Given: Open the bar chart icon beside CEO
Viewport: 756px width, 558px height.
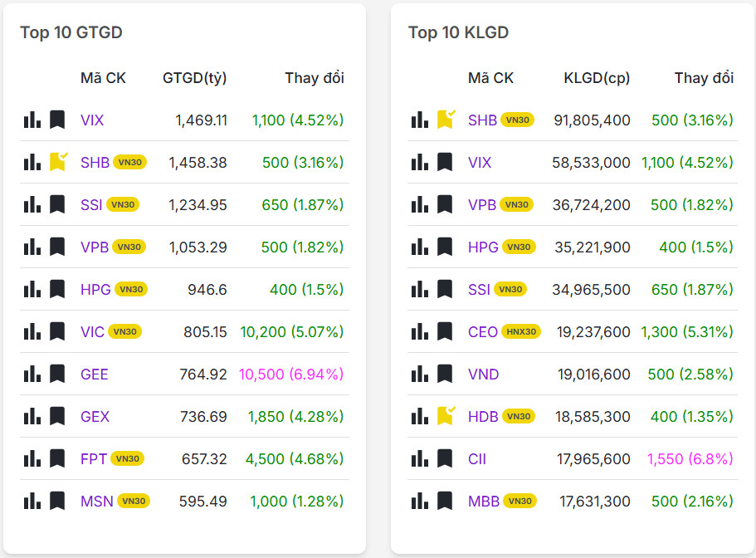Looking at the screenshot, I should click(420, 332).
